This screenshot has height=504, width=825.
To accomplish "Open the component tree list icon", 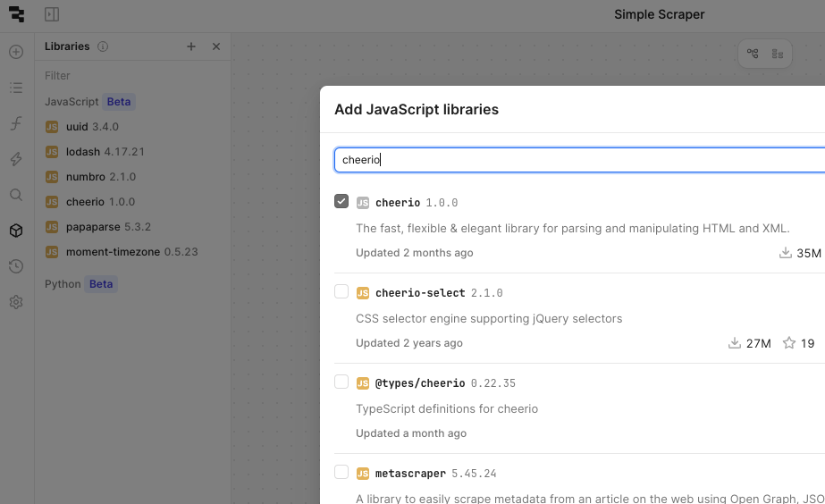I will 16,88.
